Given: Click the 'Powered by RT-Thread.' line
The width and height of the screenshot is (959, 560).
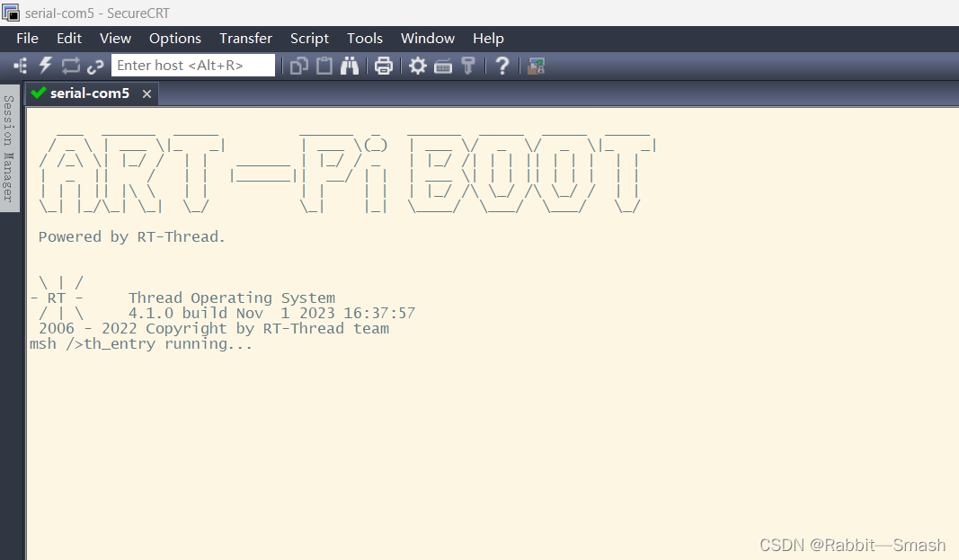Looking at the screenshot, I should tap(132, 237).
